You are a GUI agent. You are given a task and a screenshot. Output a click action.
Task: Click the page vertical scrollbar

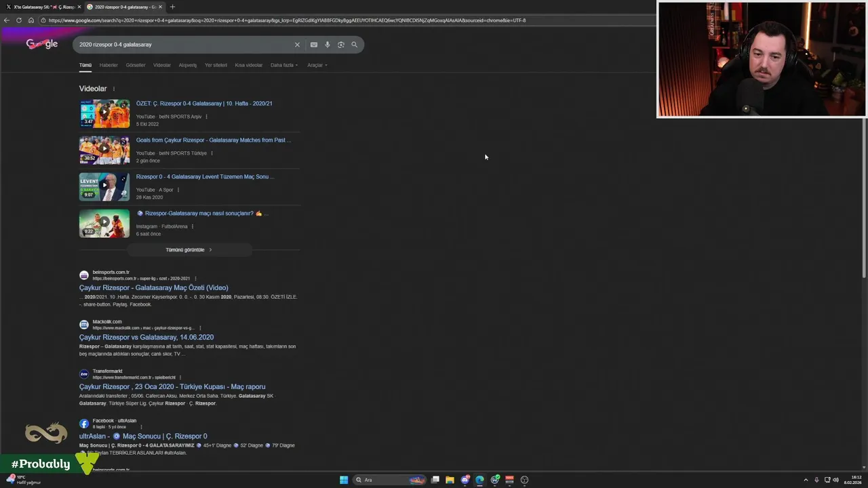coord(864,197)
